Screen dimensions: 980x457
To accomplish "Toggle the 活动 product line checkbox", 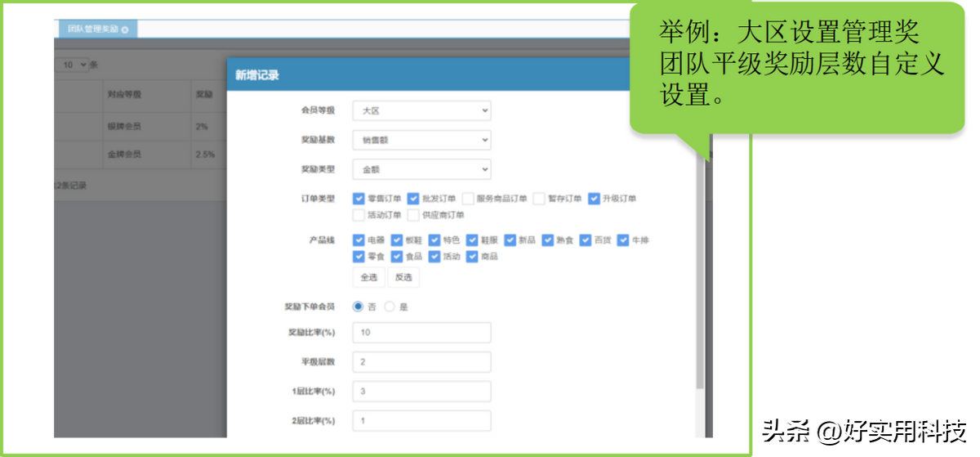I will [434, 256].
